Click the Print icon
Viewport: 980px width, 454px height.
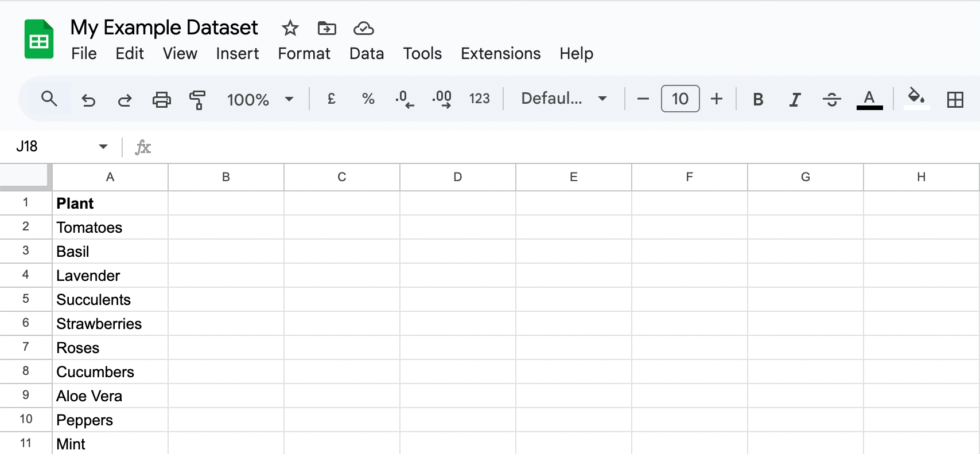(161, 100)
